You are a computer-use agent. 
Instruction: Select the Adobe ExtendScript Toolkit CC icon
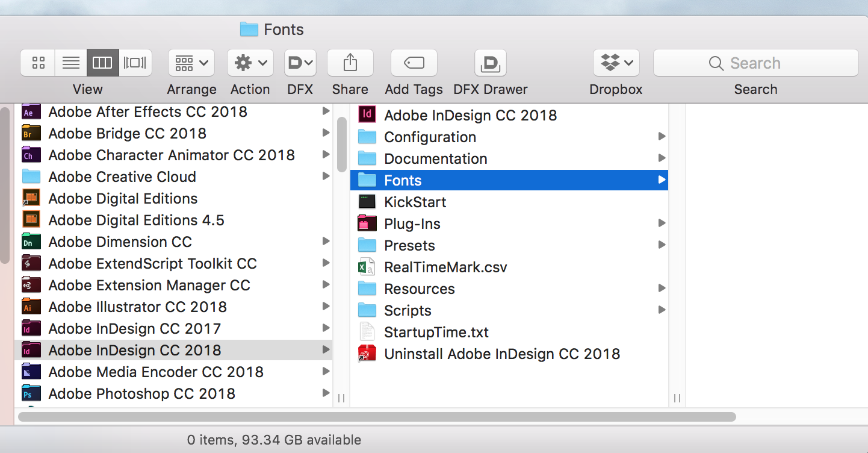click(31, 264)
